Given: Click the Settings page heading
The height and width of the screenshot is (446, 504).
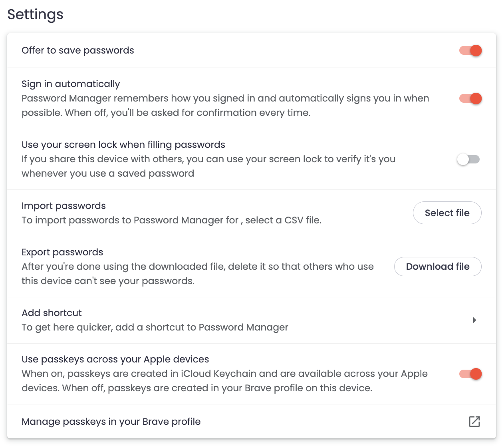Looking at the screenshot, I should tap(35, 14).
